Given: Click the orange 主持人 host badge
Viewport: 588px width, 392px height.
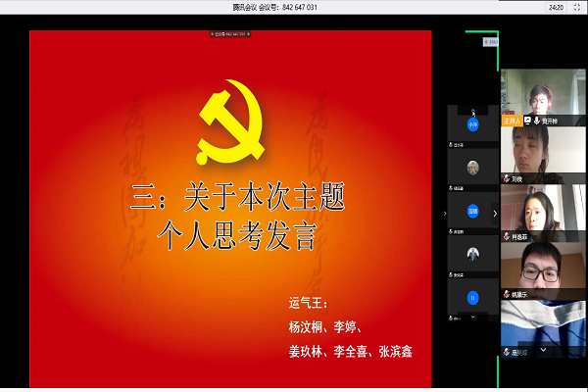Looking at the screenshot, I should pyautogui.click(x=512, y=121).
